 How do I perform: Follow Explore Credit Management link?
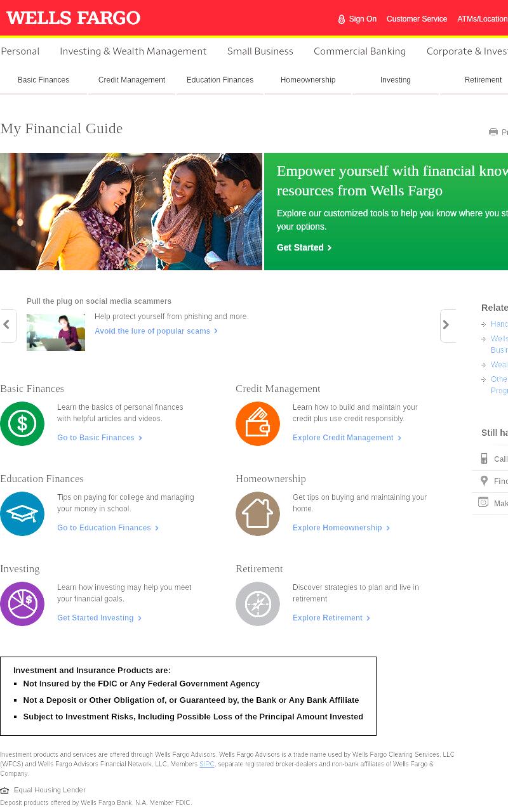pos(343,438)
